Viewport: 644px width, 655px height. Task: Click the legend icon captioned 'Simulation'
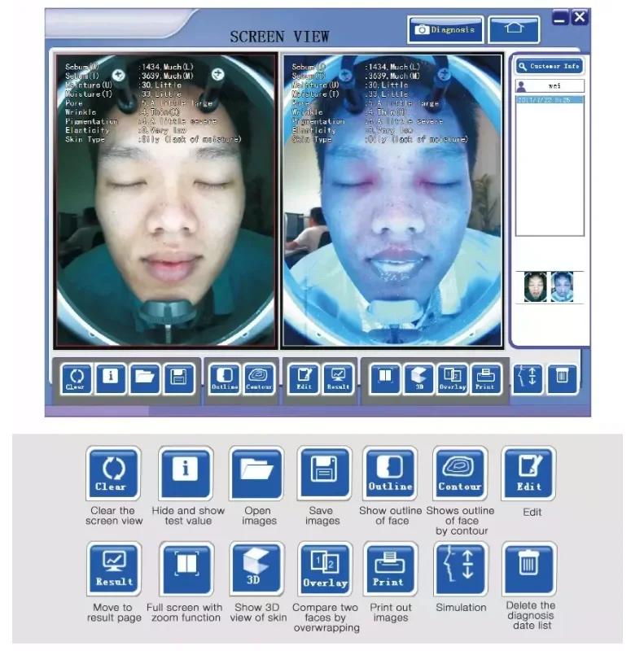[461, 569]
